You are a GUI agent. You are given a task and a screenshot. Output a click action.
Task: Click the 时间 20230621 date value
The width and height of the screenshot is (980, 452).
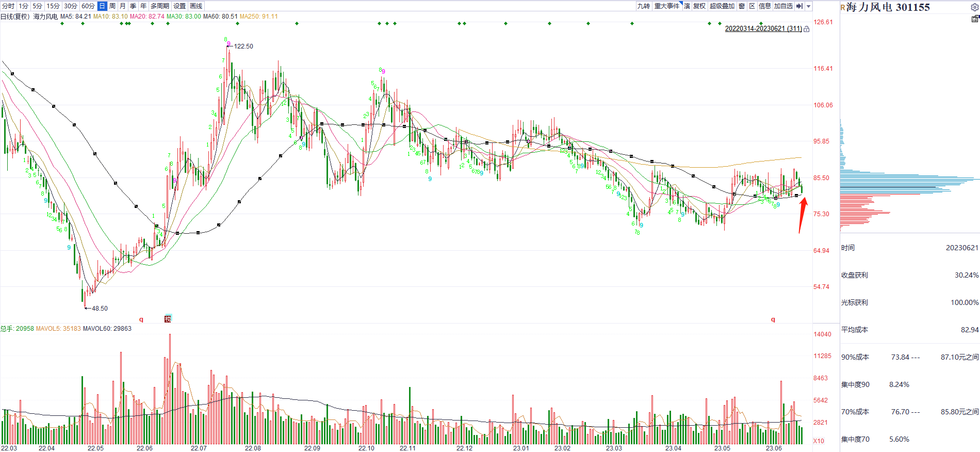(x=962, y=248)
